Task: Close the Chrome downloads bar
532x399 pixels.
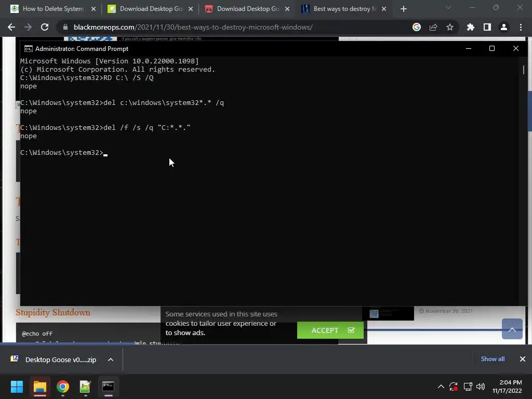Action: click(x=523, y=359)
